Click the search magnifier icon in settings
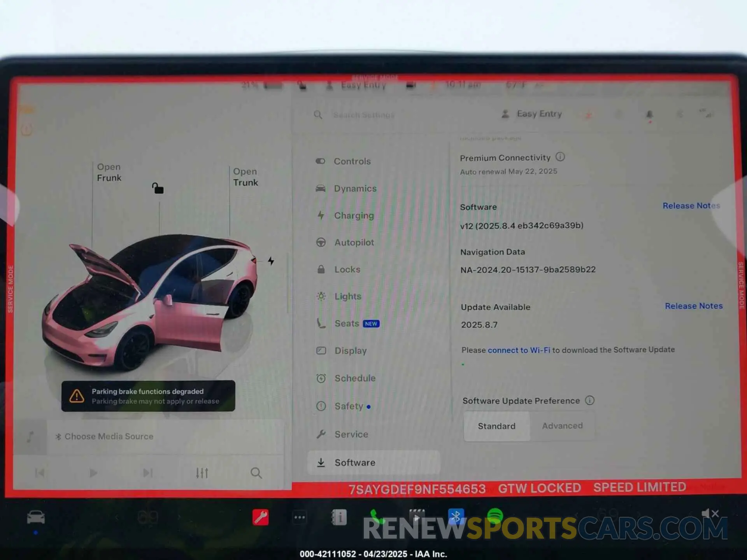This screenshot has height=560, width=747. tap(318, 115)
